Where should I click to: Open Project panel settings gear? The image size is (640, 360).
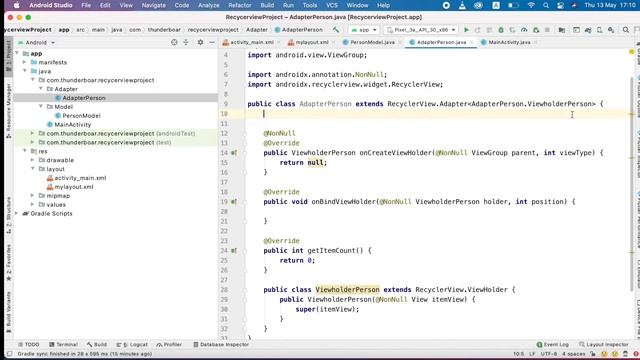click(200, 42)
